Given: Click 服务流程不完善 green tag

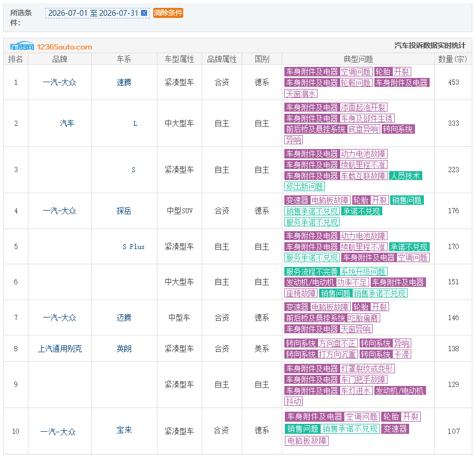Looking at the screenshot, I should tap(312, 272).
